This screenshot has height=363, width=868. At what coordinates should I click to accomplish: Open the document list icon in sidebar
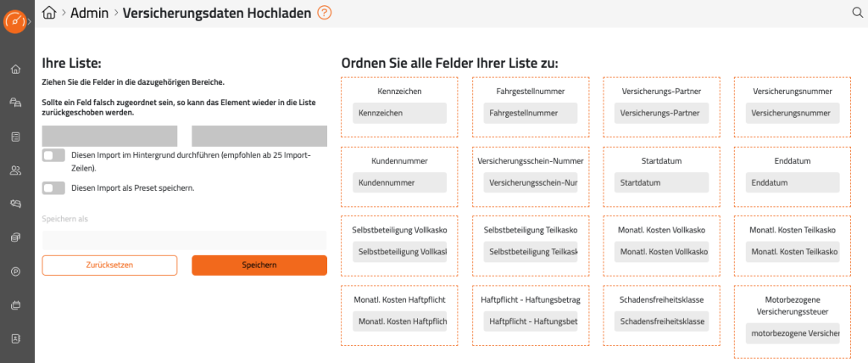coord(15,137)
